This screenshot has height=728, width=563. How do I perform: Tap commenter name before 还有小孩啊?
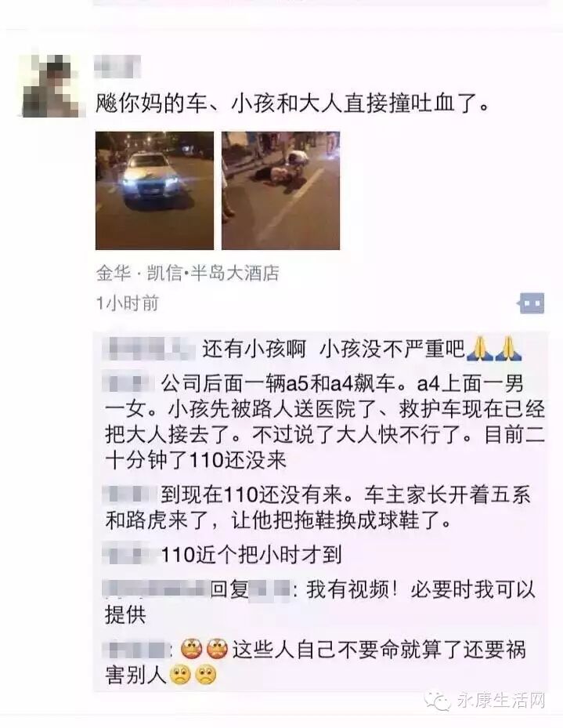pyautogui.click(x=149, y=350)
